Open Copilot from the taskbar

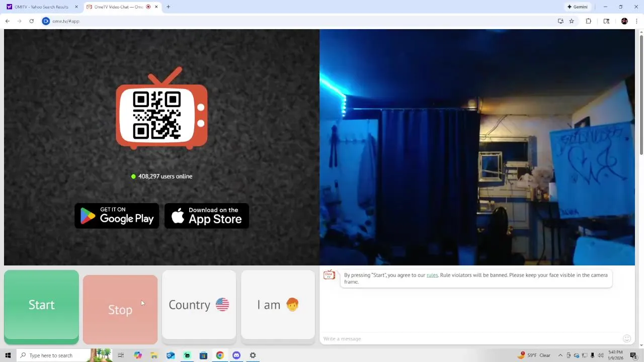(x=138, y=355)
